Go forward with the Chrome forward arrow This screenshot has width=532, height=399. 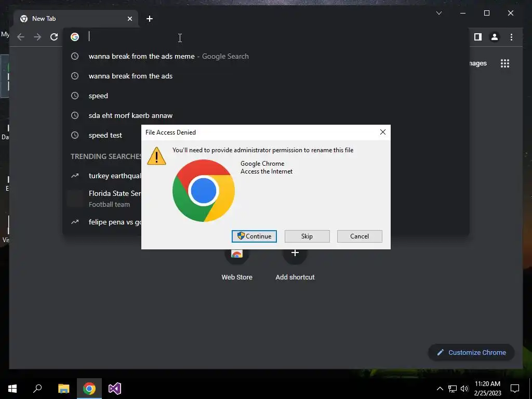point(37,37)
